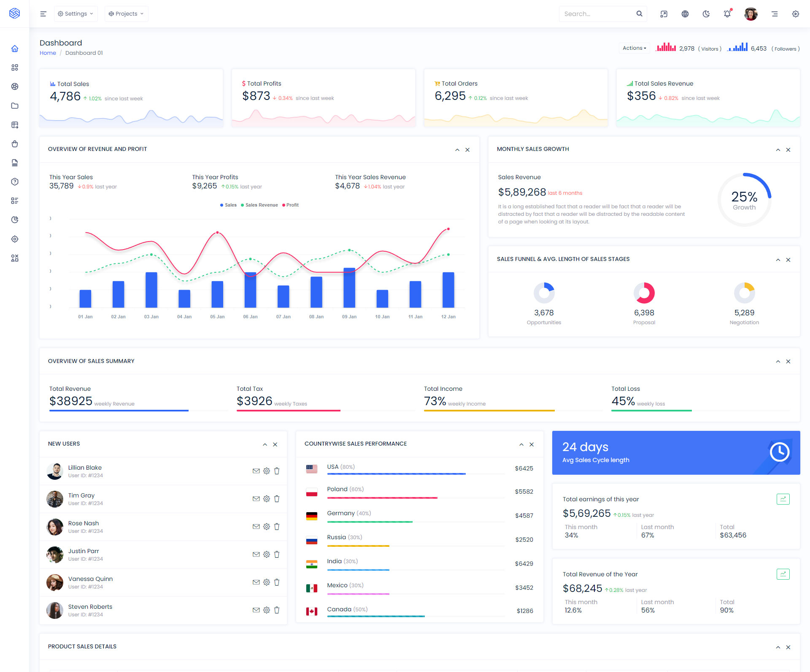Open the Settings dropdown
This screenshot has width=810, height=672.
pos(76,14)
